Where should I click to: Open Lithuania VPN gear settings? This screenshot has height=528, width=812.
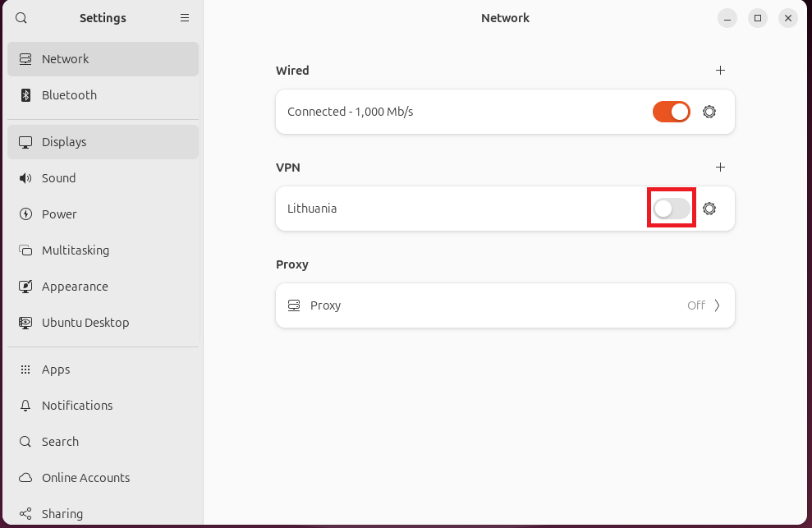point(709,209)
